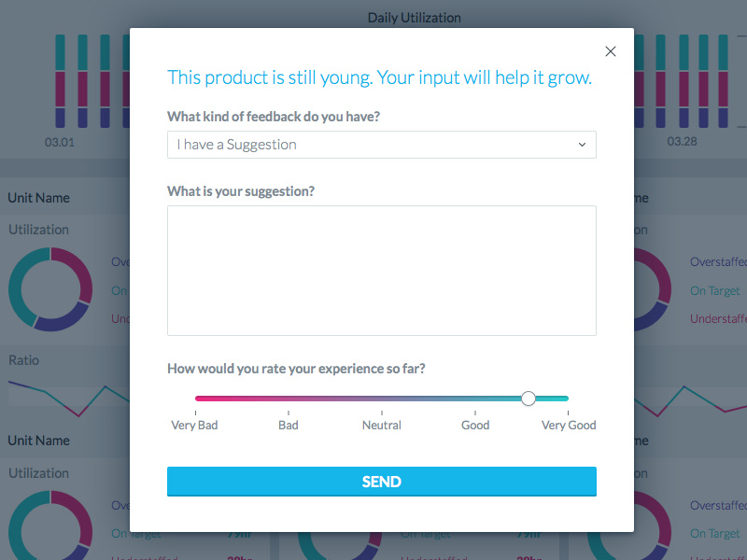Click inside the suggestion text area

[381, 271]
